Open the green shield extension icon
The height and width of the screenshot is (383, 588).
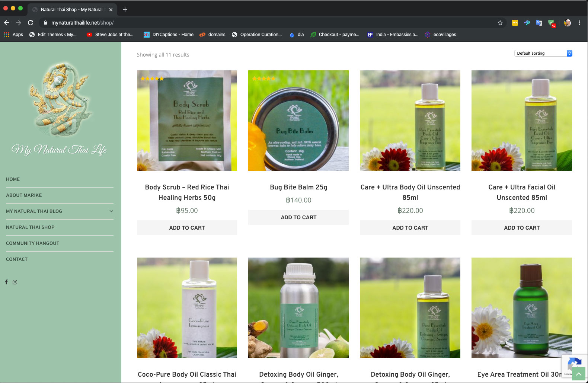tap(552, 23)
